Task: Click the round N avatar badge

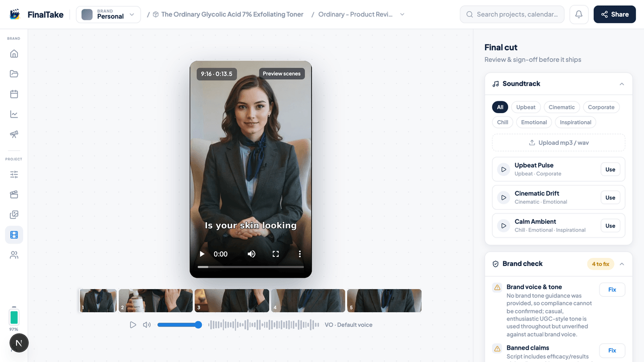Action: click(19, 343)
